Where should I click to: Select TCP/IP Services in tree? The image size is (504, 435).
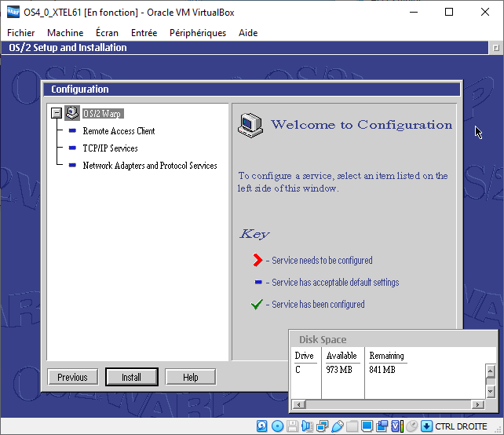(110, 148)
